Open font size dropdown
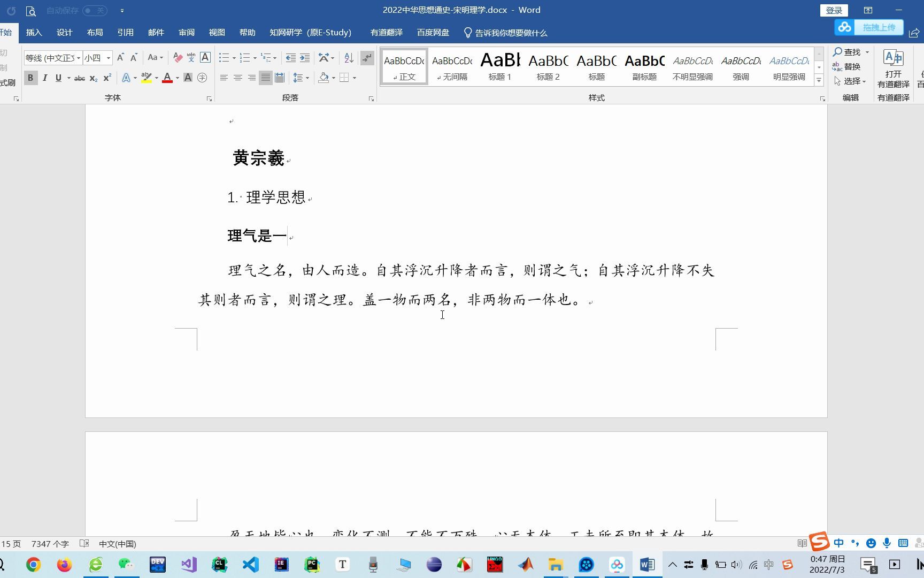 108,58
